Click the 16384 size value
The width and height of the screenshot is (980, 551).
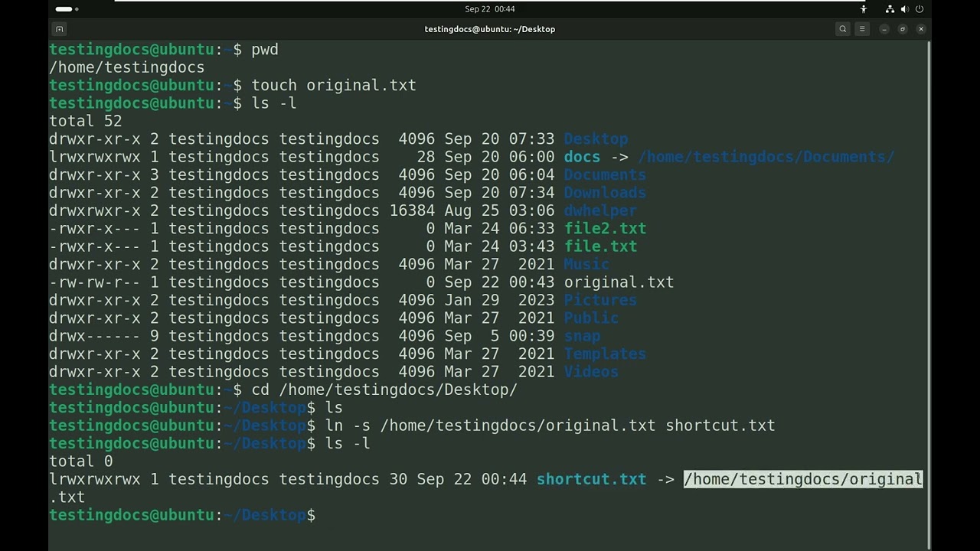pos(412,210)
